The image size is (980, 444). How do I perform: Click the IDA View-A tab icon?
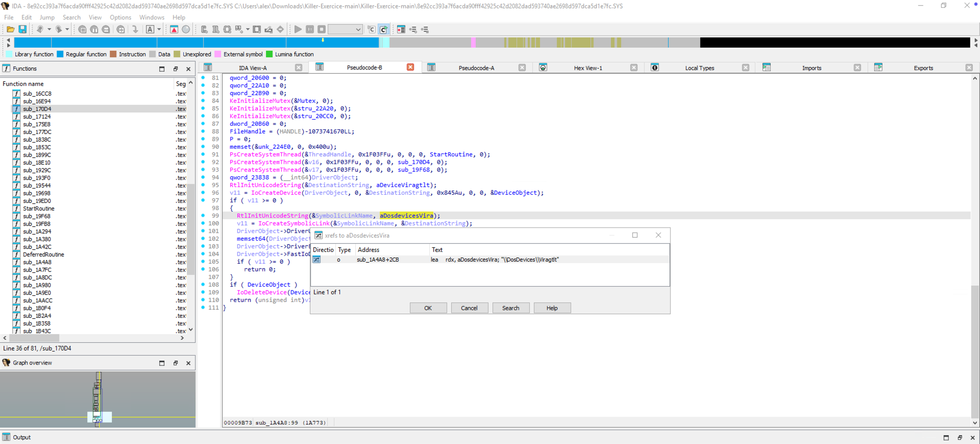(x=208, y=67)
